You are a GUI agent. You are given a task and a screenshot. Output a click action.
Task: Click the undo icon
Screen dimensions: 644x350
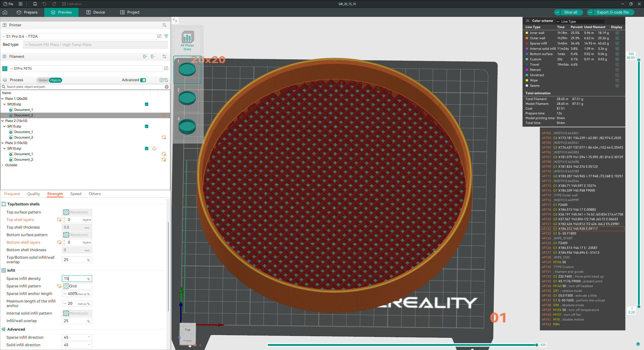pos(44,4)
